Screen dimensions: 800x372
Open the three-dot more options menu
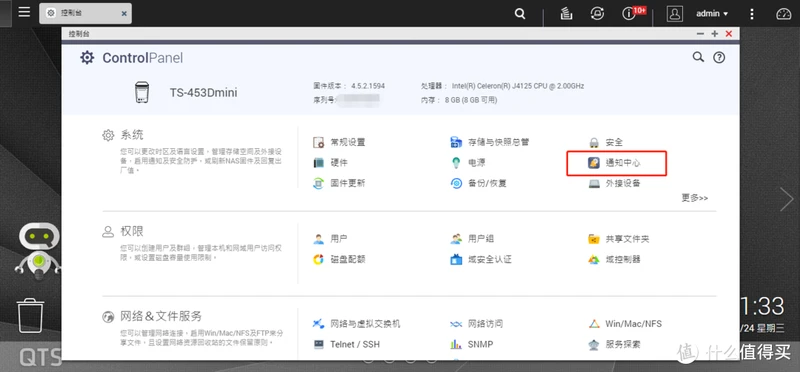[752, 14]
